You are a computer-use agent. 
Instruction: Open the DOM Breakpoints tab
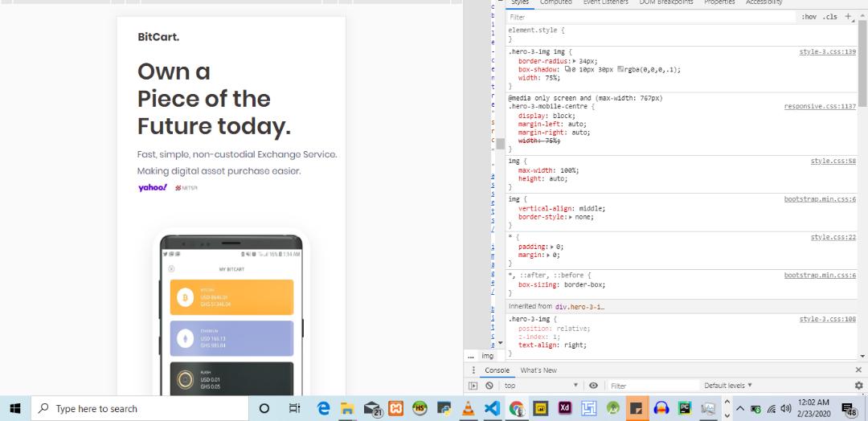(x=666, y=2)
